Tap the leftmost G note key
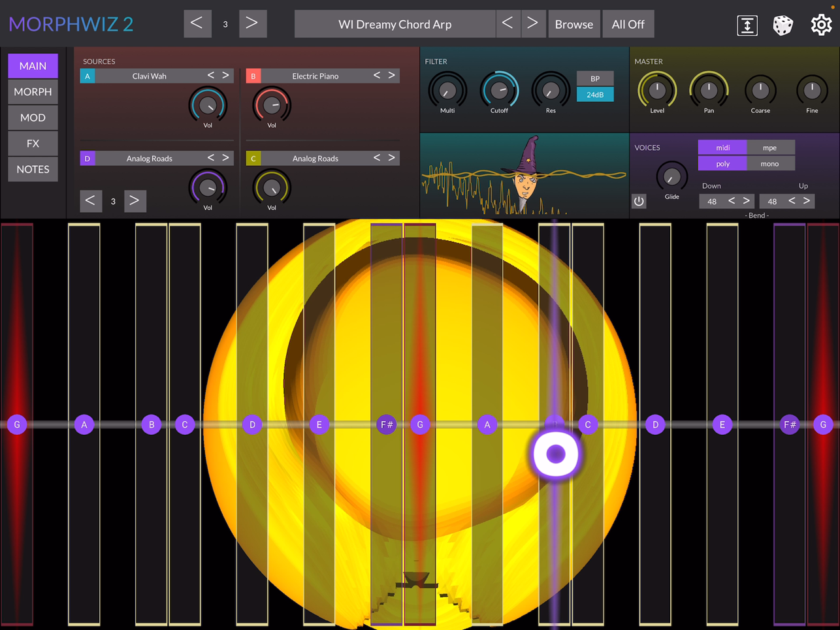The width and height of the screenshot is (840, 630). (17, 425)
